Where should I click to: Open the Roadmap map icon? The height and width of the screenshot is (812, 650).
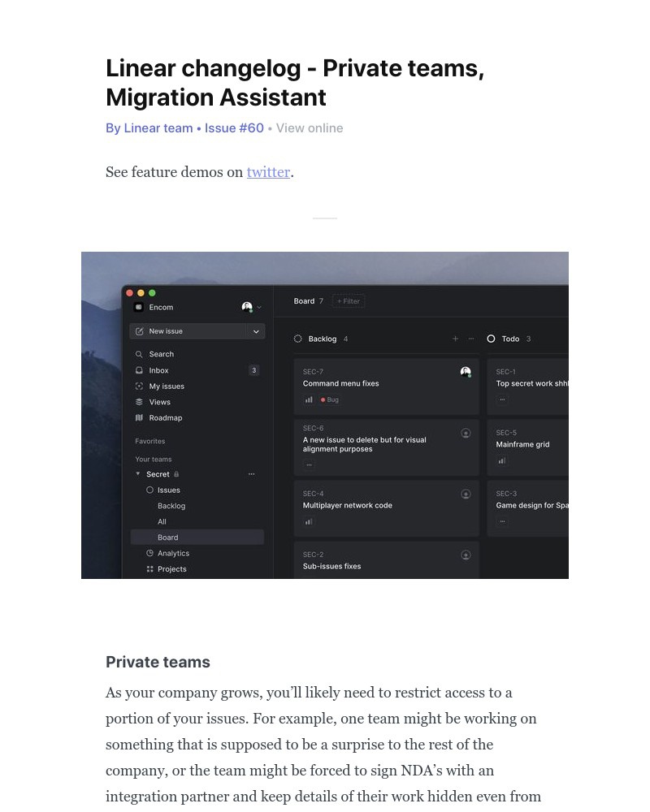tap(139, 418)
